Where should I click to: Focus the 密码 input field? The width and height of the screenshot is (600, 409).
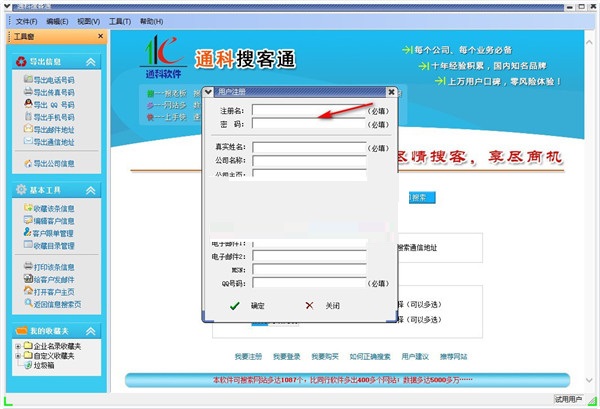coord(309,124)
